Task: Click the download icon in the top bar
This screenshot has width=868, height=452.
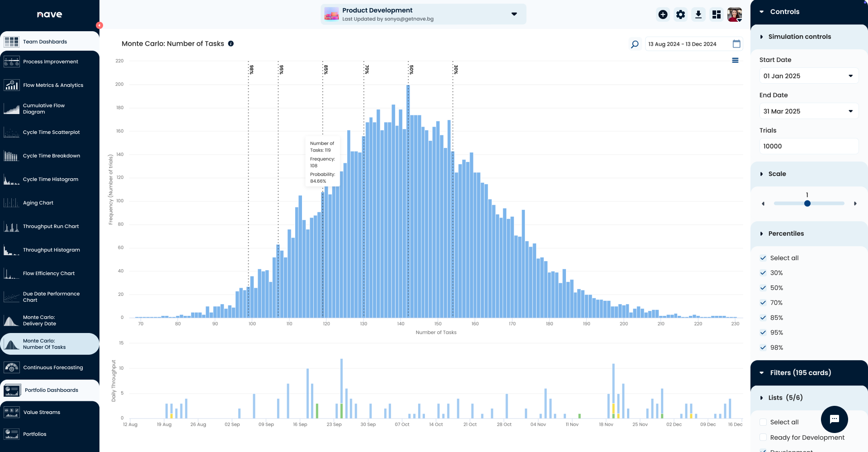Action: 698,14
